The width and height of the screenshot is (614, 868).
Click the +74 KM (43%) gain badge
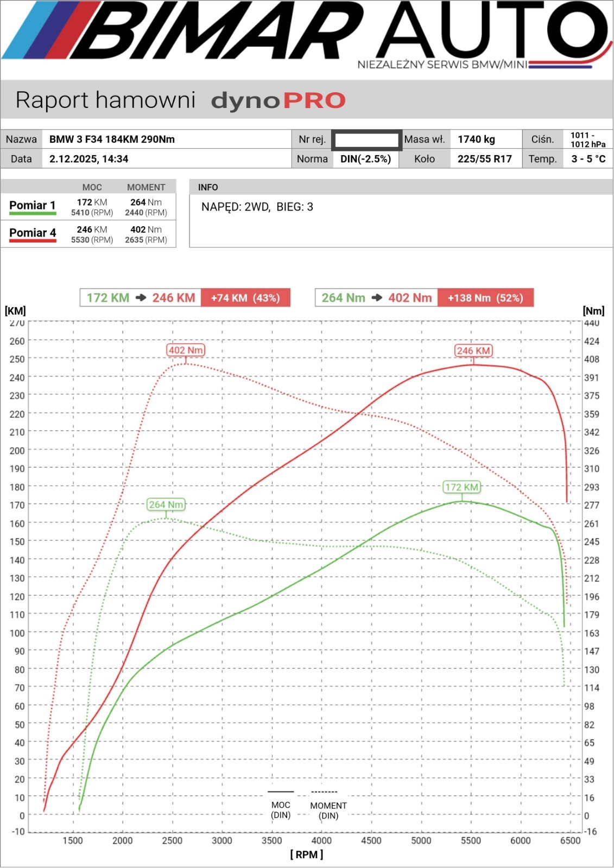tap(245, 298)
